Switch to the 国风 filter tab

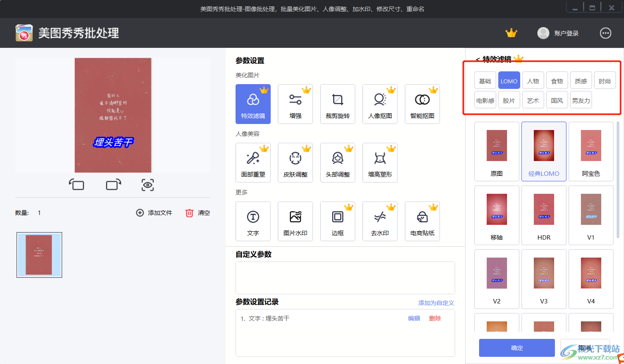click(x=557, y=100)
